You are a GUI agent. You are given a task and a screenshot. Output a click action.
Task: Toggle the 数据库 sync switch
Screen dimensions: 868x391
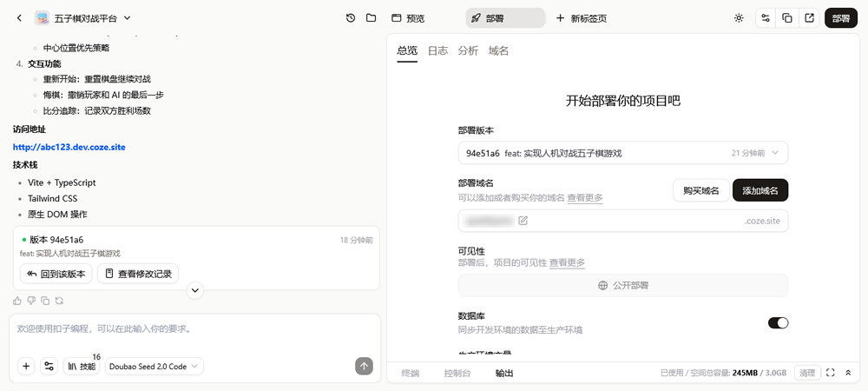[x=778, y=323]
